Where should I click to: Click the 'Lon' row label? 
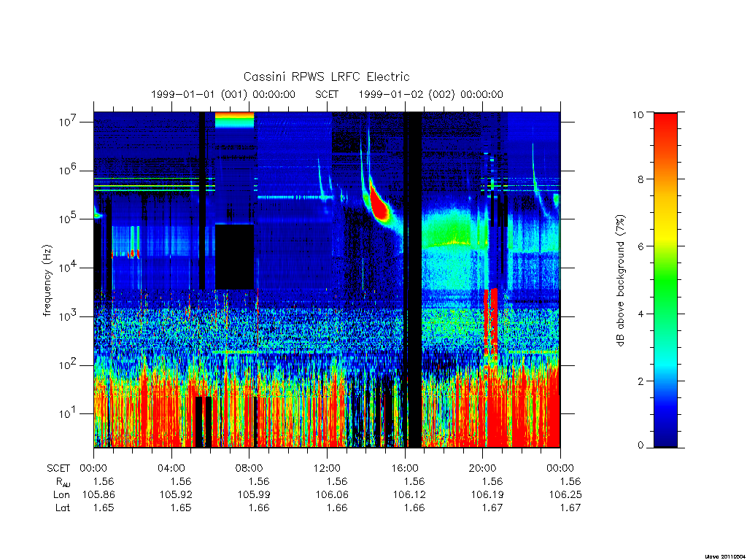62,495
